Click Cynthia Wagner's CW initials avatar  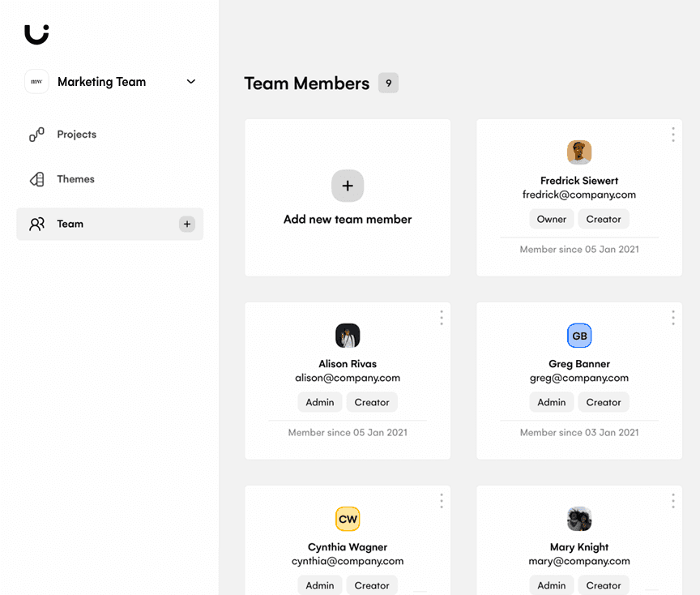point(348,519)
